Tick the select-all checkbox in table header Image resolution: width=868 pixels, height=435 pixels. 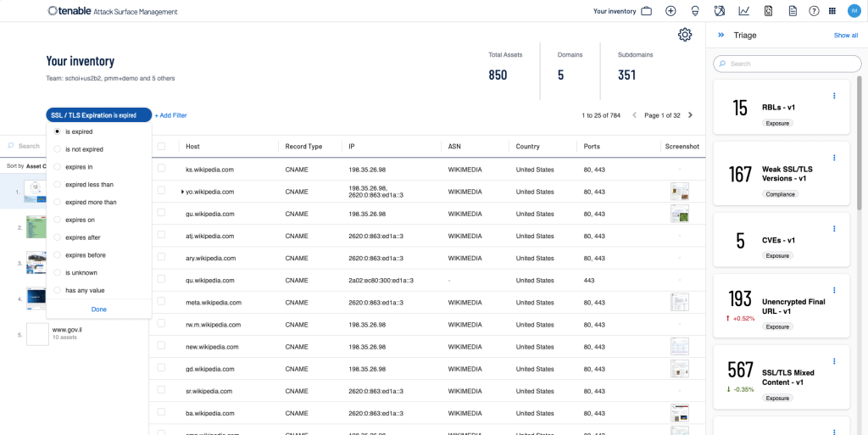tap(161, 147)
